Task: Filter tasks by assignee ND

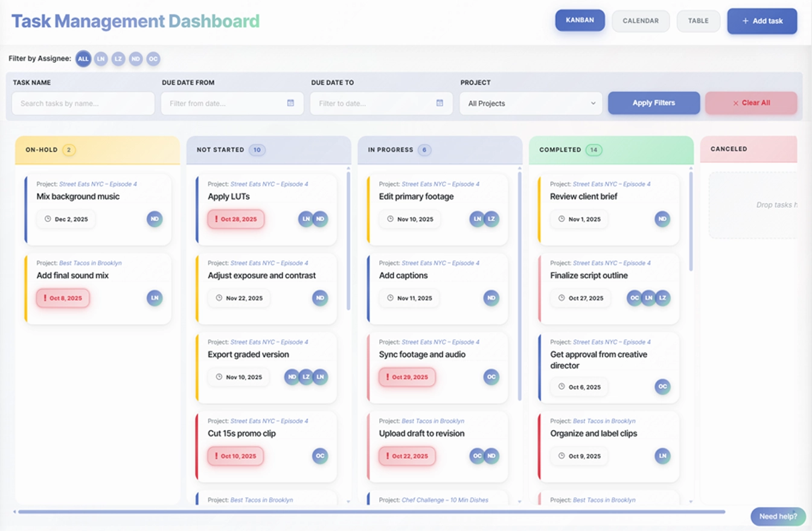Action: click(135, 59)
